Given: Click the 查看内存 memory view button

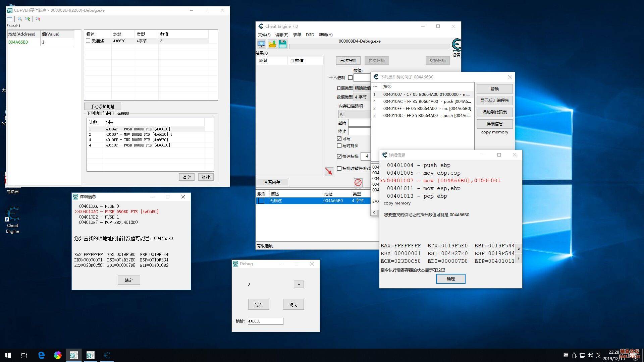Looking at the screenshot, I should click(x=272, y=182).
